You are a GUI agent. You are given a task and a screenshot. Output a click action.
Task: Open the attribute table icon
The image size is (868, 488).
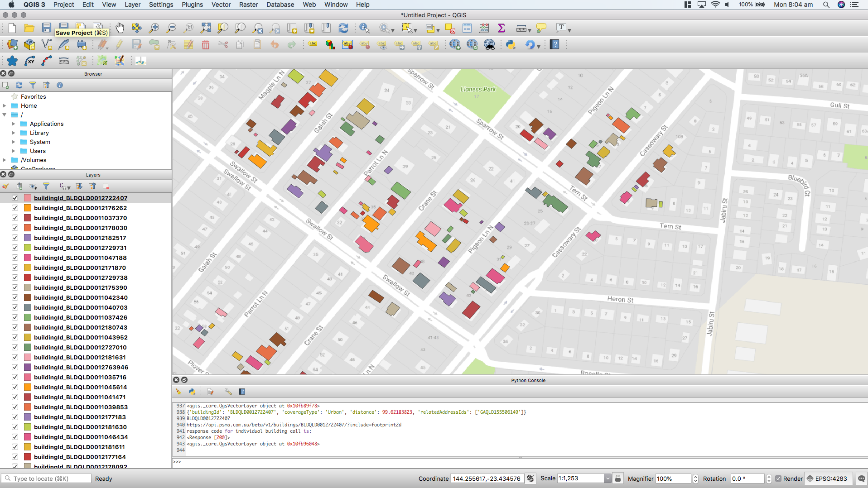[467, 28]
